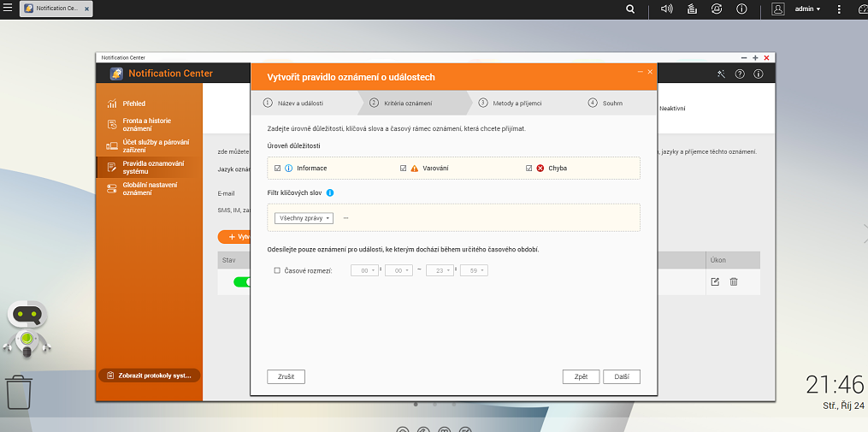
Task: Go to step 3 Metody a příjemci
Action: [x=510, y=103]
